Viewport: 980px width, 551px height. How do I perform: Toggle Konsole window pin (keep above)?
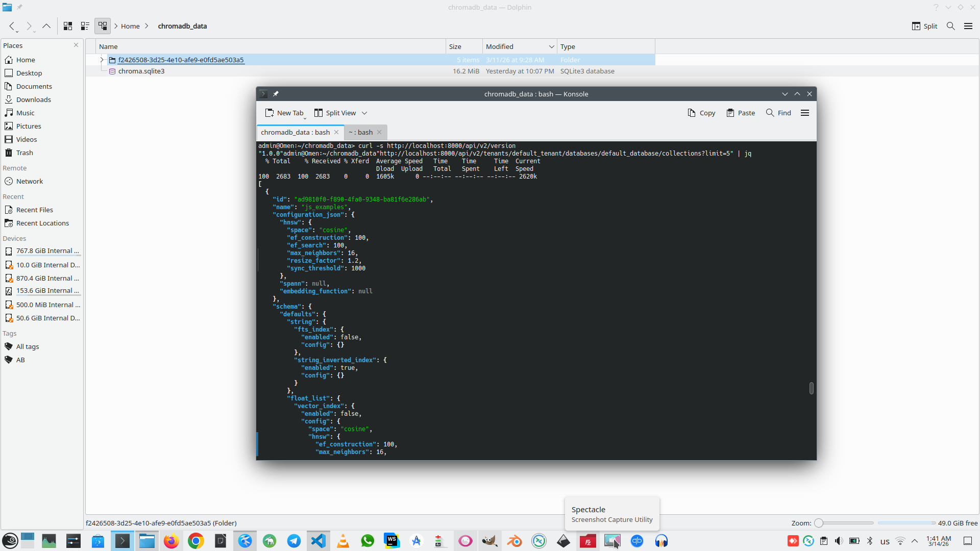pyautogui.click(x=276, y=94)
